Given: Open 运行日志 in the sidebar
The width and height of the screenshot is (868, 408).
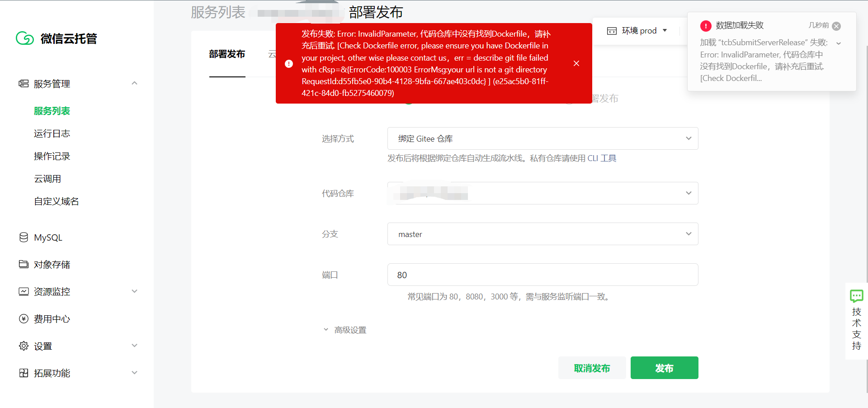Looking at the screenshot, I should click(x=52, y=133).
